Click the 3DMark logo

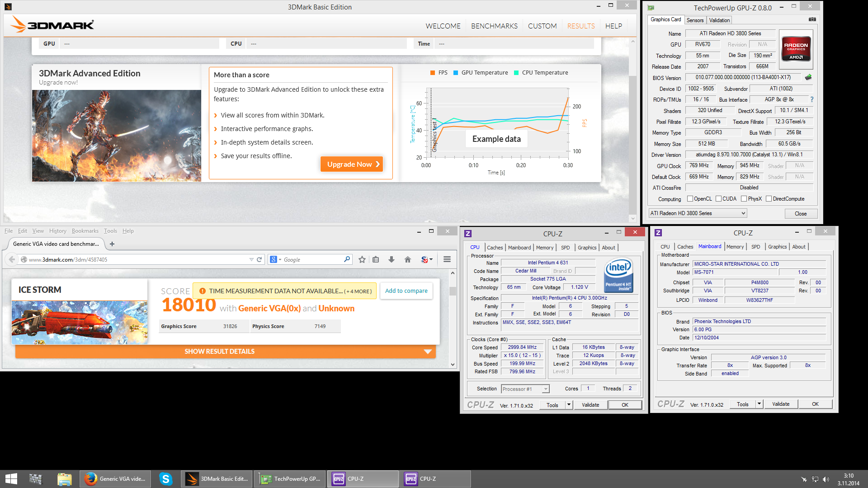(x=52, y=24)
